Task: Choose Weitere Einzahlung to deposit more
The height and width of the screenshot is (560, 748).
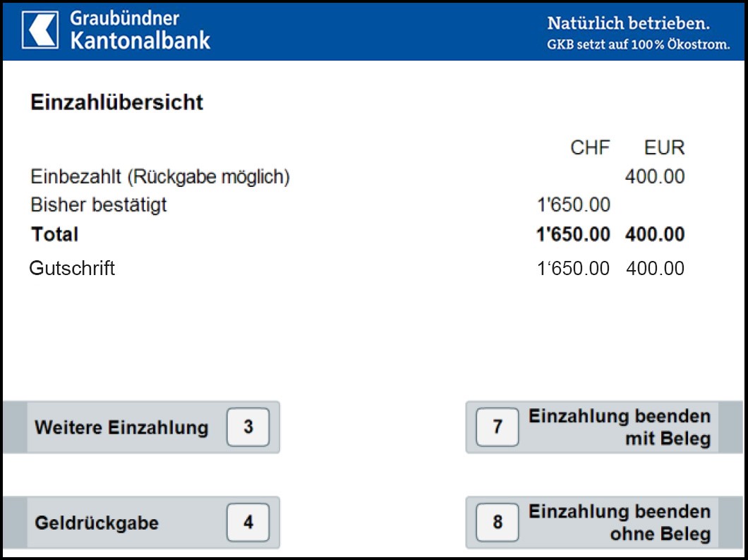Action: point(141,427)
